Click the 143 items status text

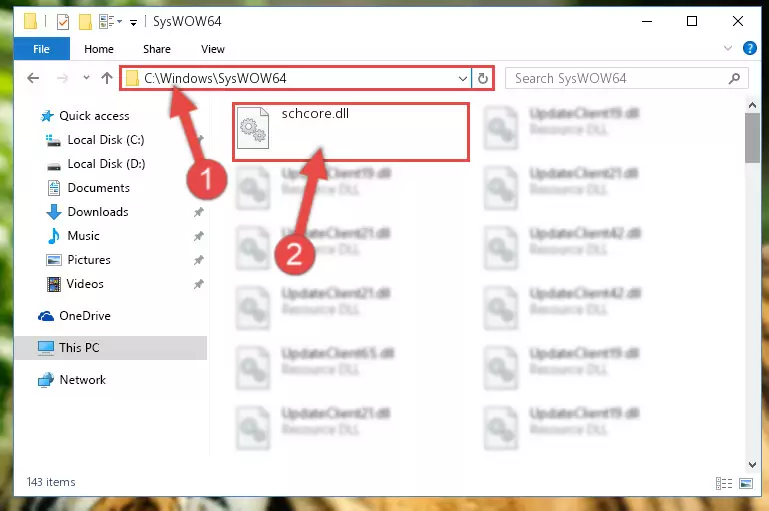tap(51, 482)
